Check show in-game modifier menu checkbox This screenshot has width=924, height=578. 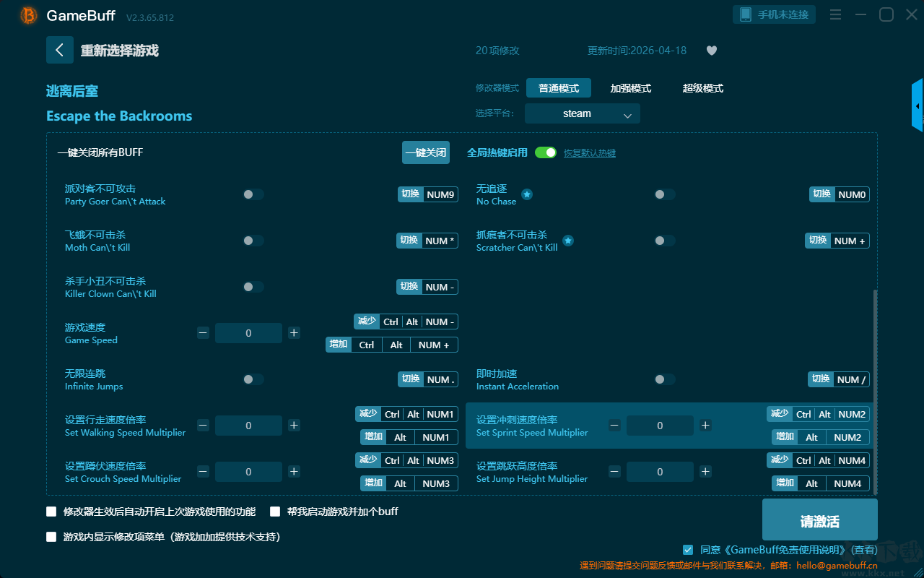click(x=51, y=537)
